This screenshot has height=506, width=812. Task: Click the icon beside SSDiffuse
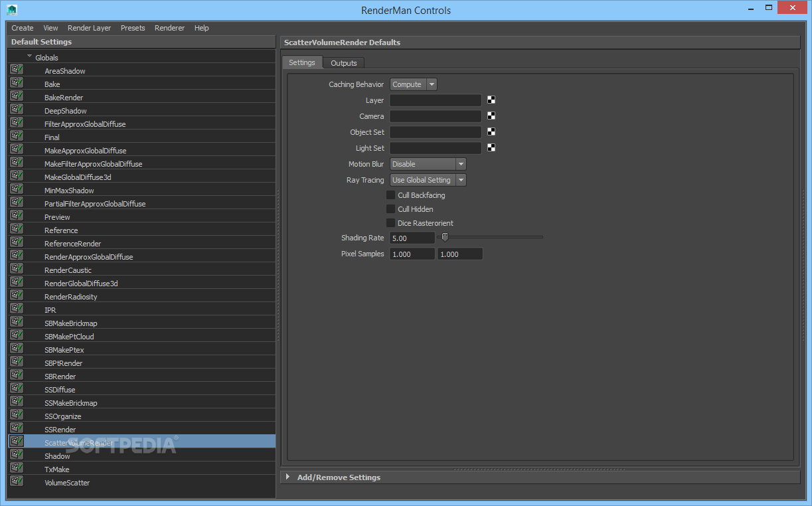pyautogui.click(x=17, y=388)
